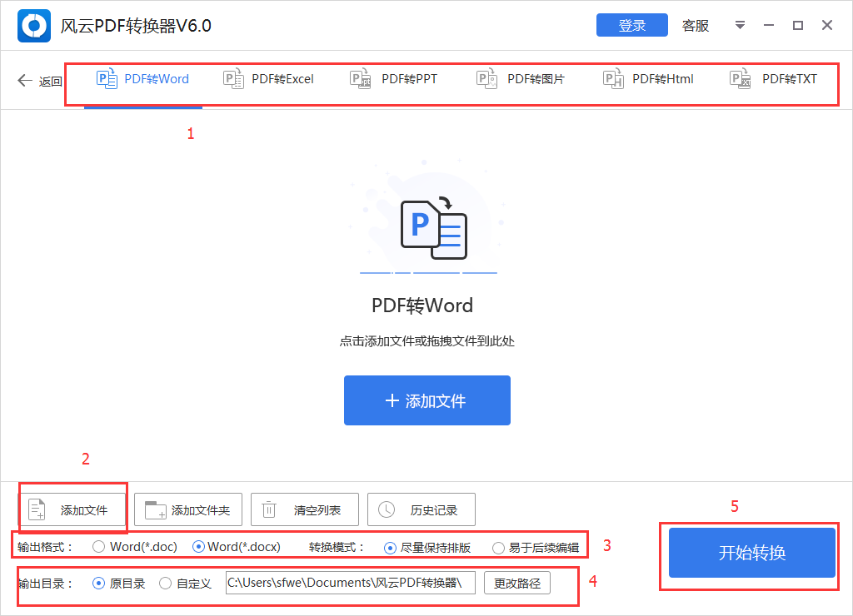
Task: Click the trash can icon on 清空列表
Action: 269,509
